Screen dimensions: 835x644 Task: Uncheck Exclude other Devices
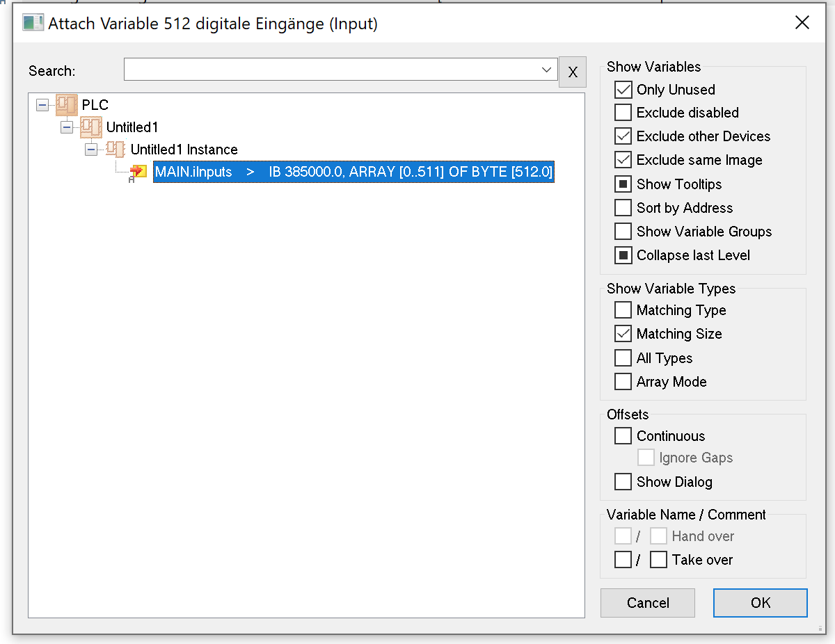623,136
